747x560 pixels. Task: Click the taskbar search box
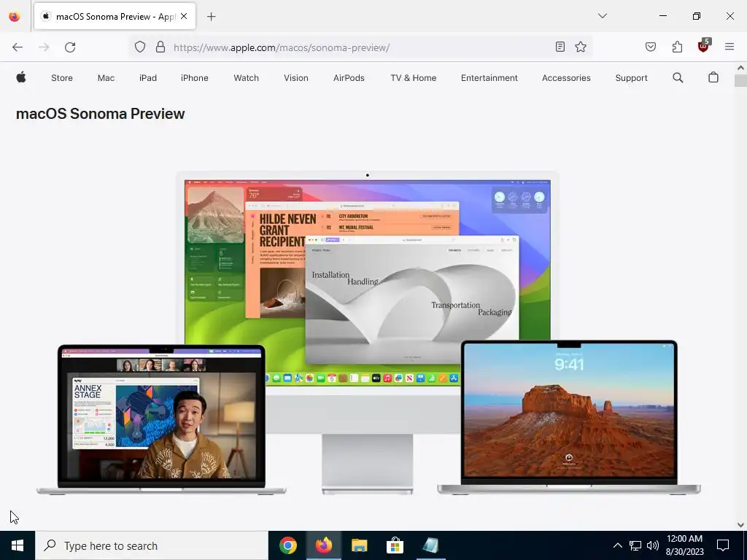click(152, 545)
